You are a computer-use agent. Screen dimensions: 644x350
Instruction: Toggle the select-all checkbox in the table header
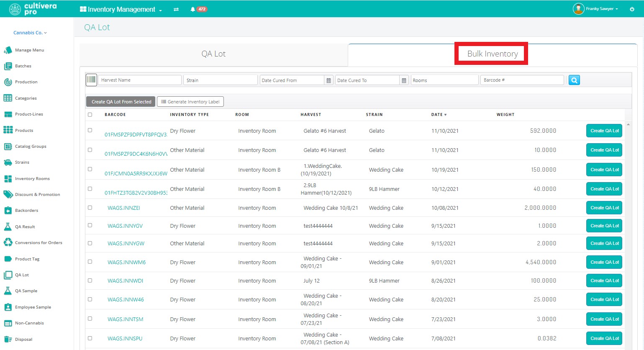(x=90, y=115)
